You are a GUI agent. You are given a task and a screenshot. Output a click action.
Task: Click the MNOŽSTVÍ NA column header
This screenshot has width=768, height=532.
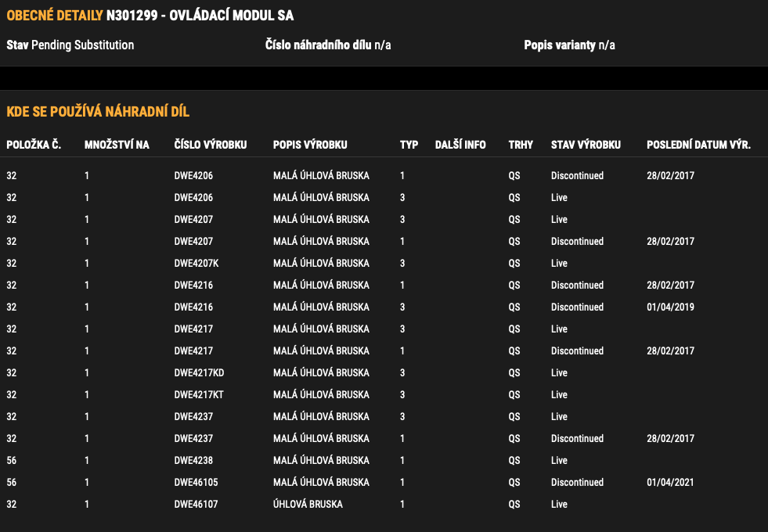(117, 145)
